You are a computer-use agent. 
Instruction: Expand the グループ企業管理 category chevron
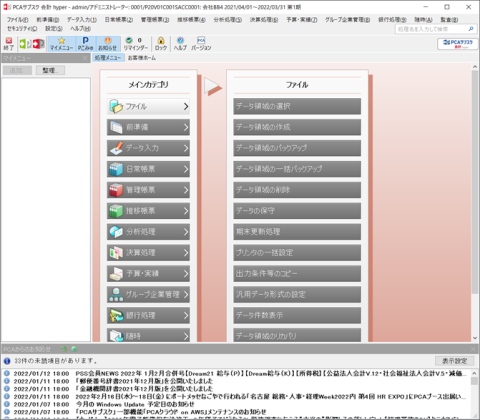click(186, 294)
